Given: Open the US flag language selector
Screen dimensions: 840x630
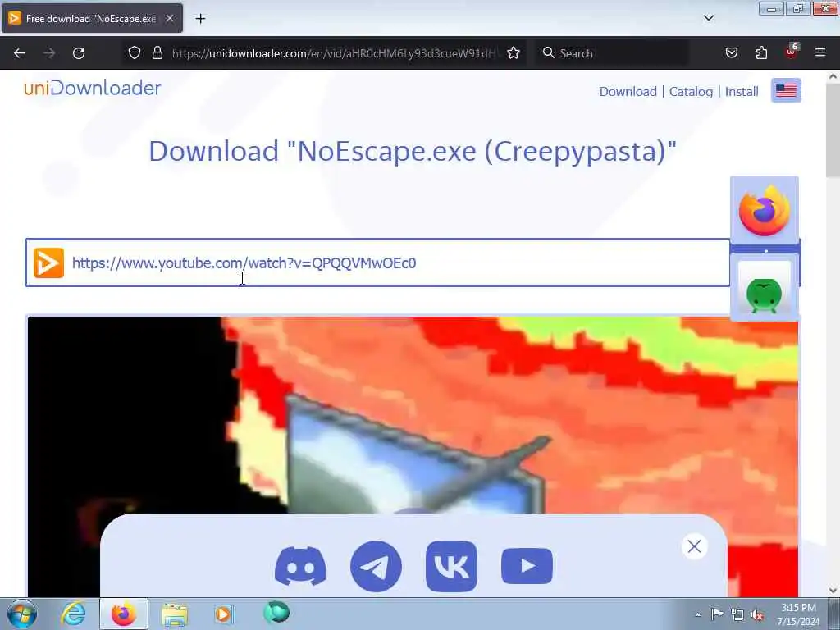Looking at the screenshot, I should pyautogui.click(x=786, y=90).
